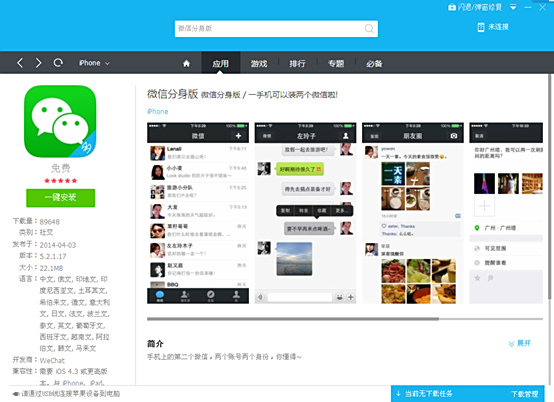This screenshot has width=554, height=402.
Task: Click the 简介 section heading
Action: (155, 343)
